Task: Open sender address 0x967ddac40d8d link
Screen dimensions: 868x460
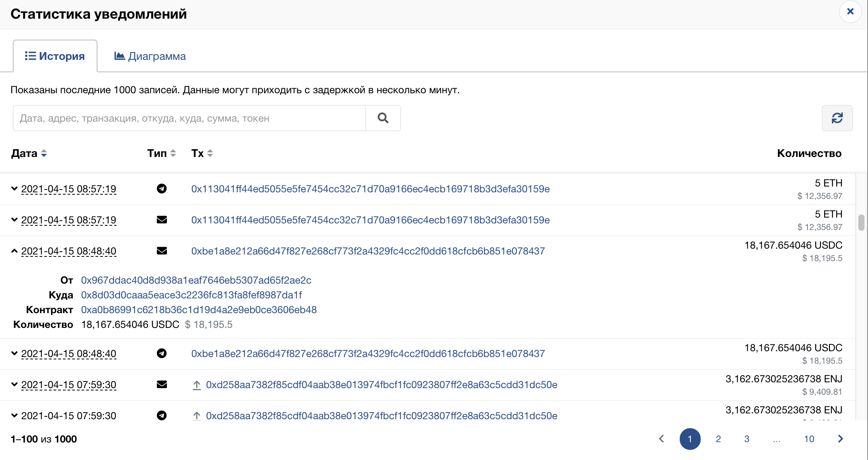Action: [196, 280]
